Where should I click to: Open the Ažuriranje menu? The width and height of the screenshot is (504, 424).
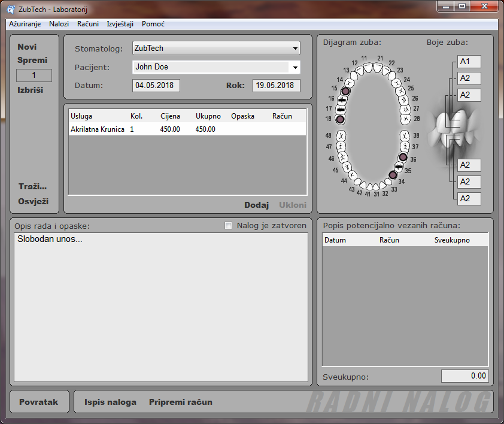[x=25, y=24]
